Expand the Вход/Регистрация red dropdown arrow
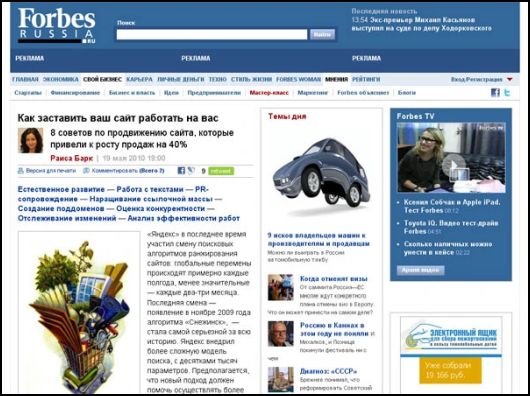 click(510, 80)
